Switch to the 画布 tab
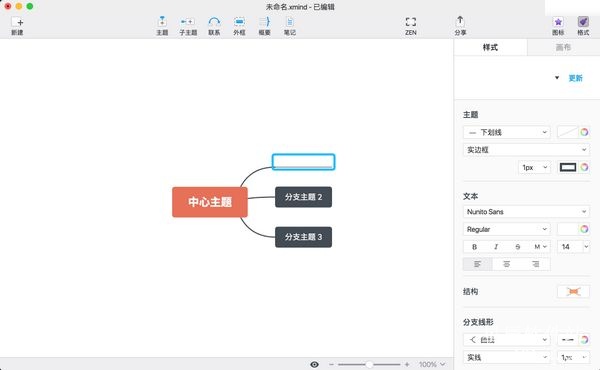Viewport: 600px width, 370px height. (563, 47)
